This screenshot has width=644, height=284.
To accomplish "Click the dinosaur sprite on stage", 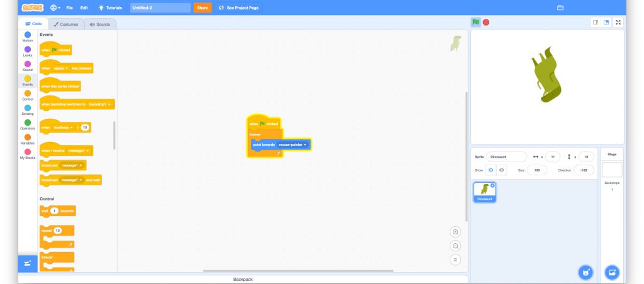I will tap(547, 75).
